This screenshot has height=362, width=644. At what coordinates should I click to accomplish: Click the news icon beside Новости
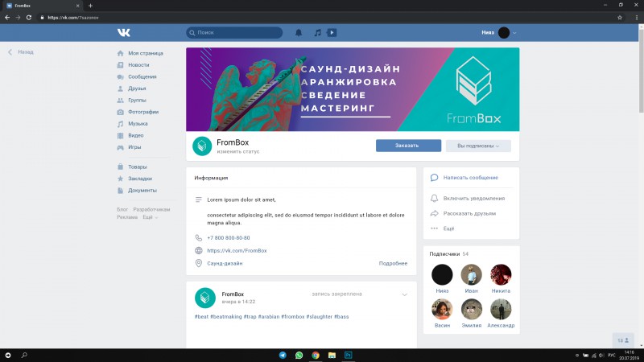click(x=120, y=65)
